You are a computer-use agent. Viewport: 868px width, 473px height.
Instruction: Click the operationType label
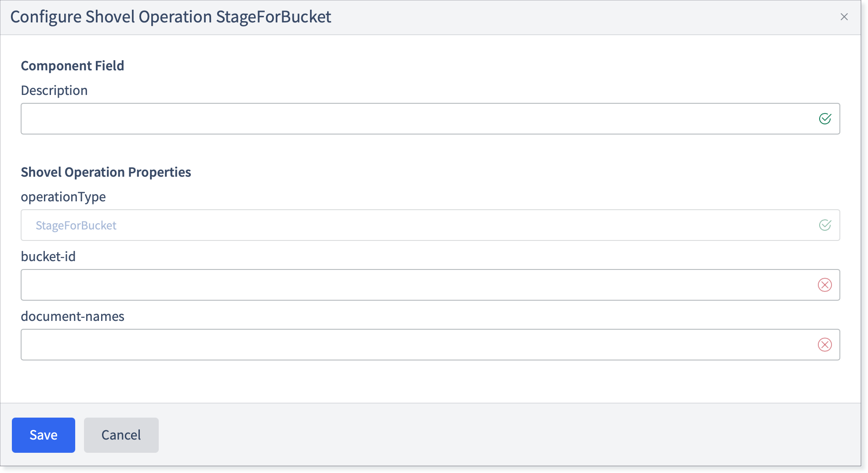[63, 197]
